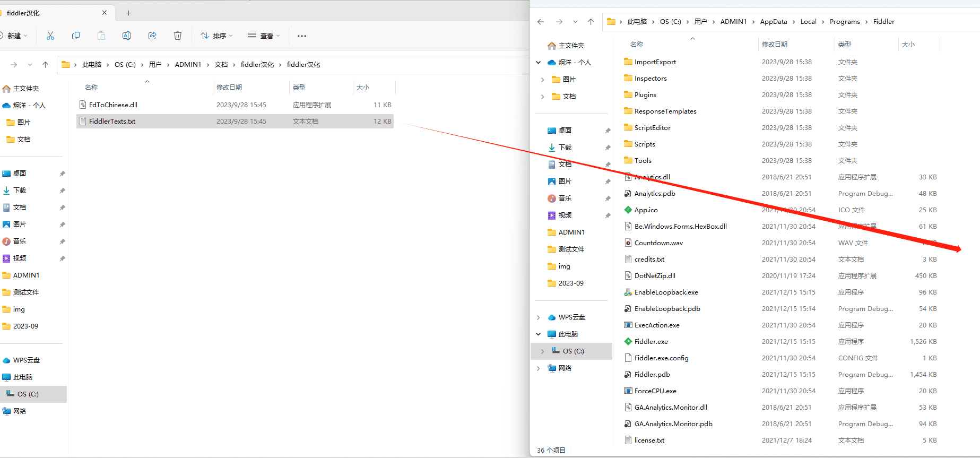Select EnableLoopback.exe file
This screenshot has height=458, width=980.
666,292
